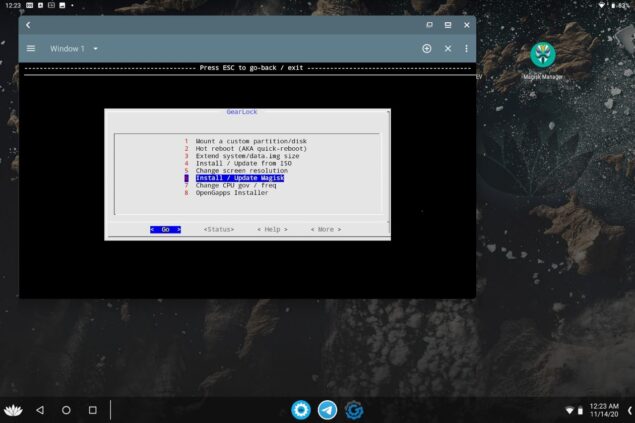Select Hot reboot (AKA quick-reboot) option
Screen dimensions: 635x423
coord(250,149)
